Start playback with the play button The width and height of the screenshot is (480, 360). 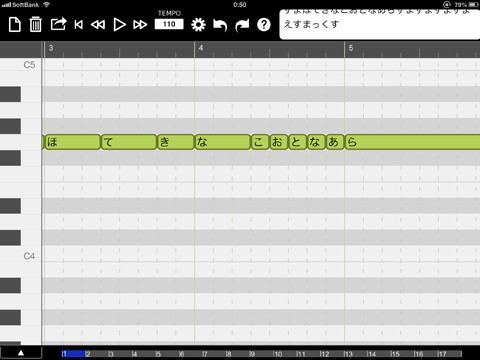(x=119, y=25)
